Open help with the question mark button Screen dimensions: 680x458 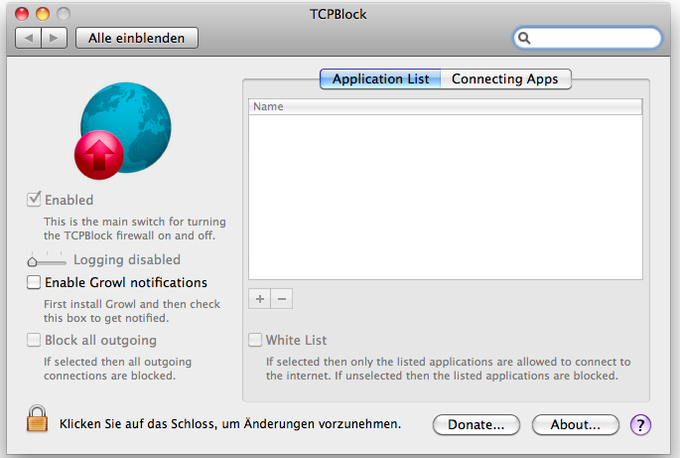point(641,425)
